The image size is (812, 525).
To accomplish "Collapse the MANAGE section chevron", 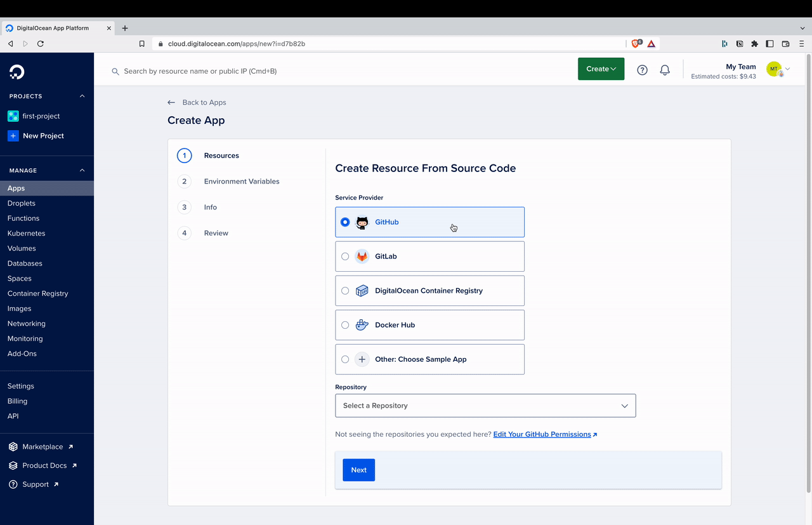I will [x=81, y=169].
